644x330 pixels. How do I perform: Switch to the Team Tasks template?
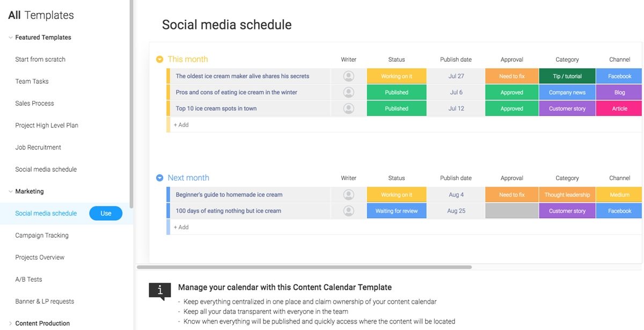[x=32, y=81]
